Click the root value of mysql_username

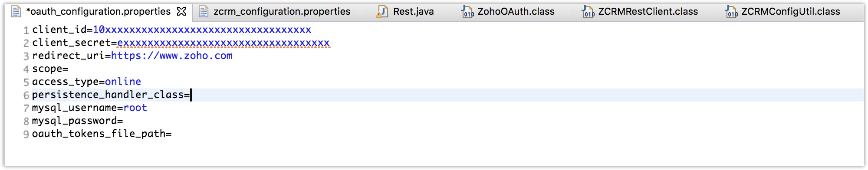[135, 108]
